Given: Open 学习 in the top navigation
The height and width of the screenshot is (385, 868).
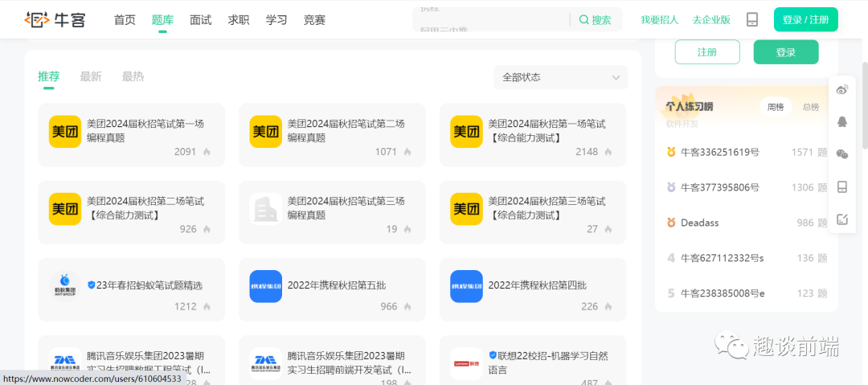Looking at the screenshot, I should coord(276,20).
